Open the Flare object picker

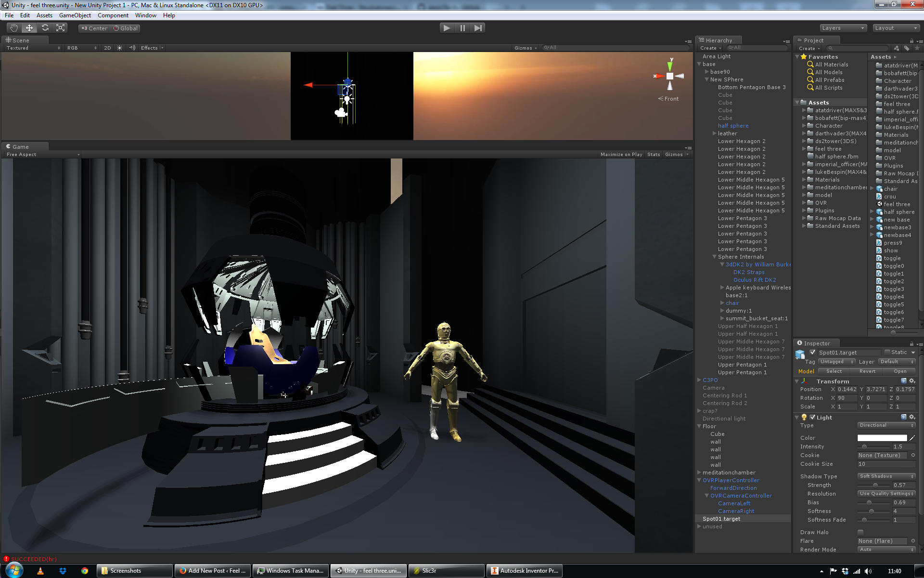(913, 541)
